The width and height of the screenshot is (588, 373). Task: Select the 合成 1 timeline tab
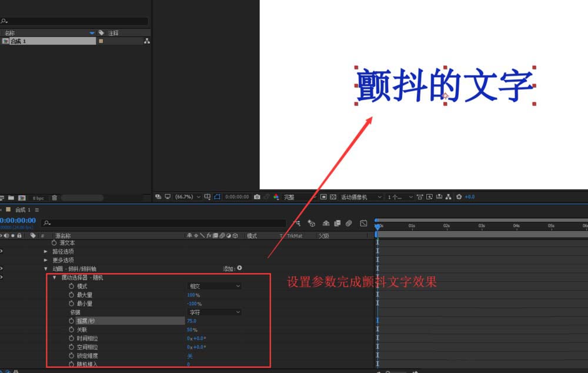pyautogui.click(x=21, y=209)
